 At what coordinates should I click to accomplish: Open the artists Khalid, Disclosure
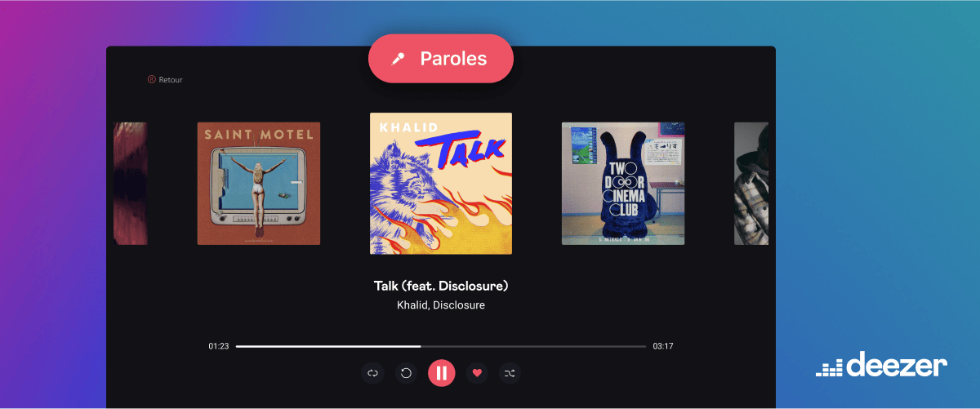(x=441, y=305)
